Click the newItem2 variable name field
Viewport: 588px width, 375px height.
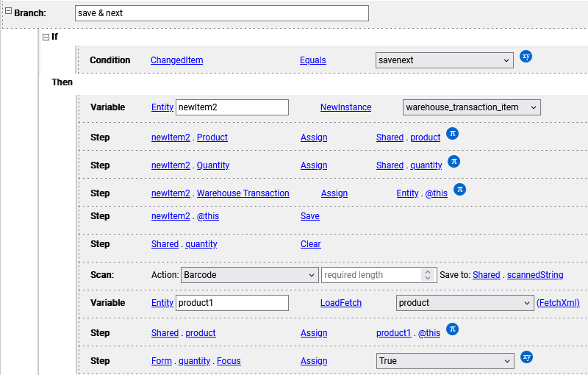point(232,107)
